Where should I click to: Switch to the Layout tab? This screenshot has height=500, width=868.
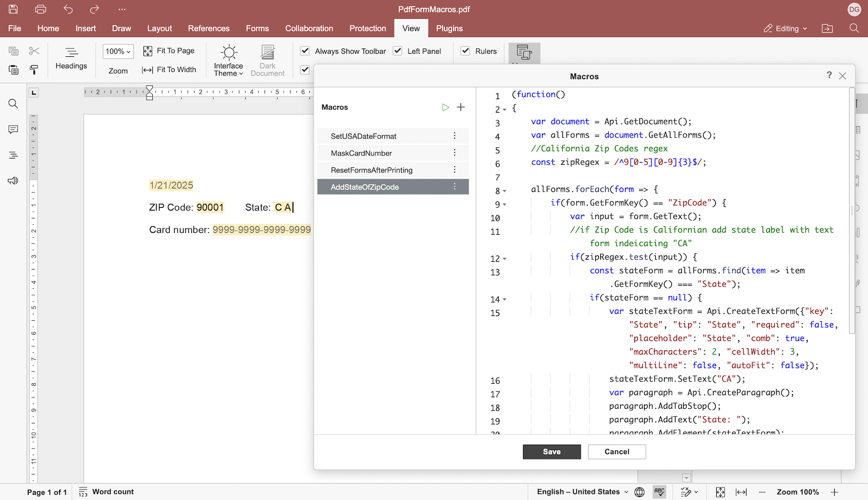click(159, 28)
